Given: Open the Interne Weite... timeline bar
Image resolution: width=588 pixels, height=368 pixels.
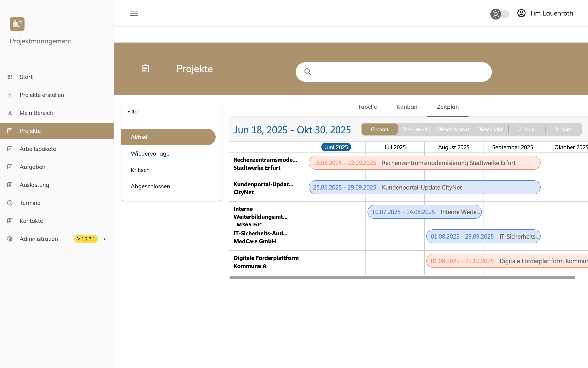Looking at the screenshot, I should (424, 212).
